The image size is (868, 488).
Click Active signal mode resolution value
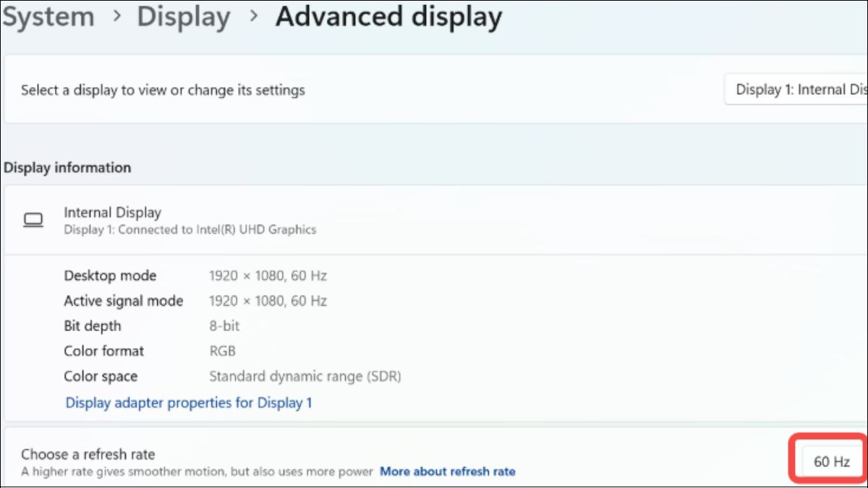[268, 301]
